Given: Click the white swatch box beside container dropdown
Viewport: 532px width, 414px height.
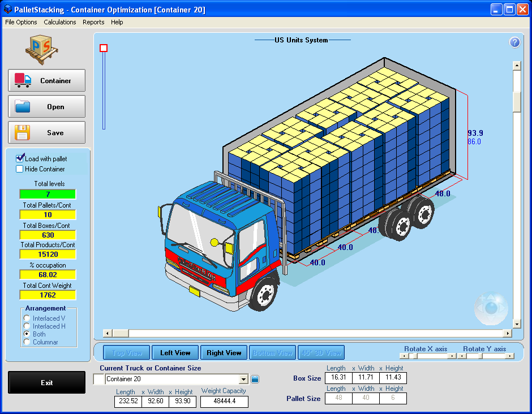Looking at the screenshot, I should point(98,379).
